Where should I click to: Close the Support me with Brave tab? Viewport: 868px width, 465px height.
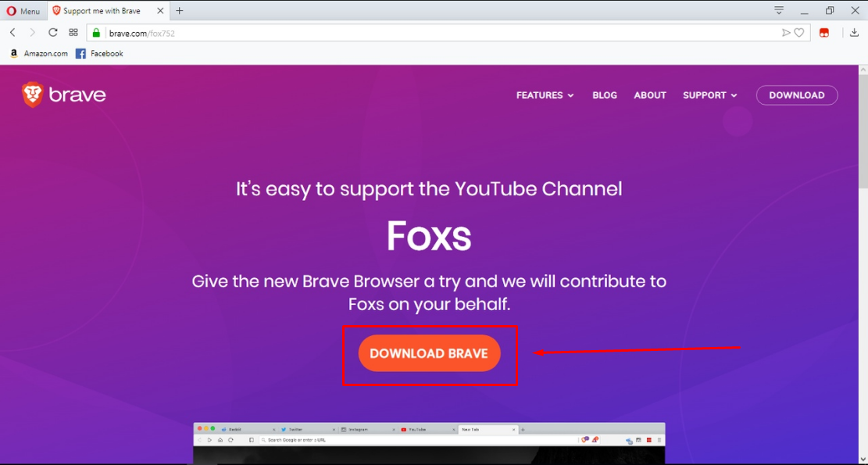(x=160, y=11)
